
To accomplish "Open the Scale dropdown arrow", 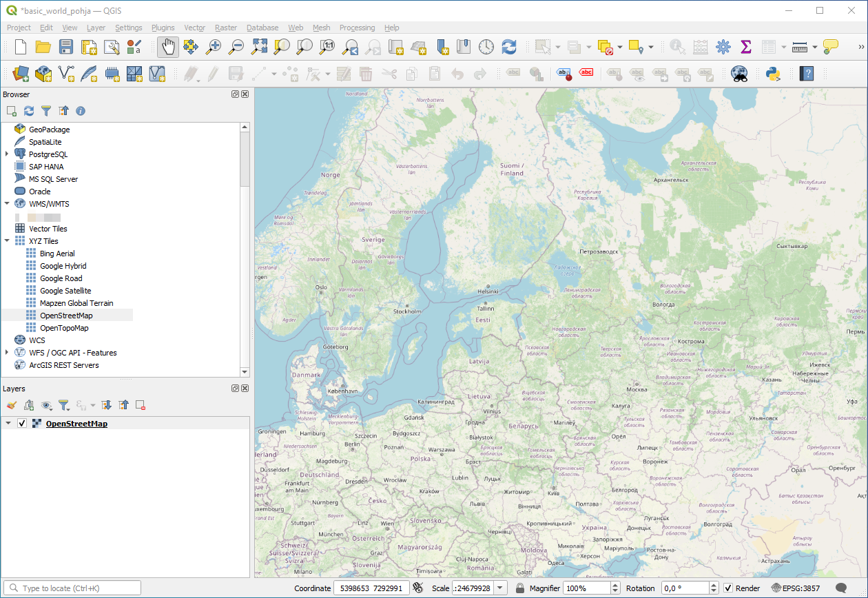I will click(501, 588).
